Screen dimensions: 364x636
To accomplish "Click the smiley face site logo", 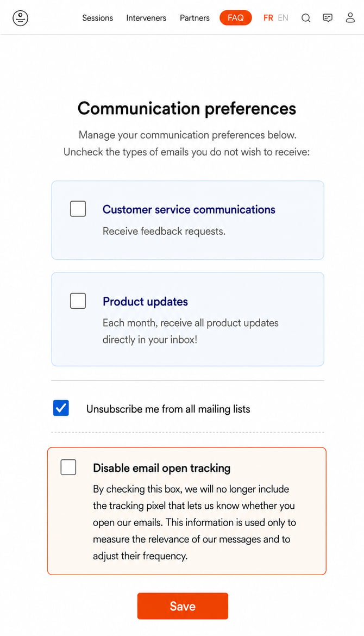I will (20, 18).
